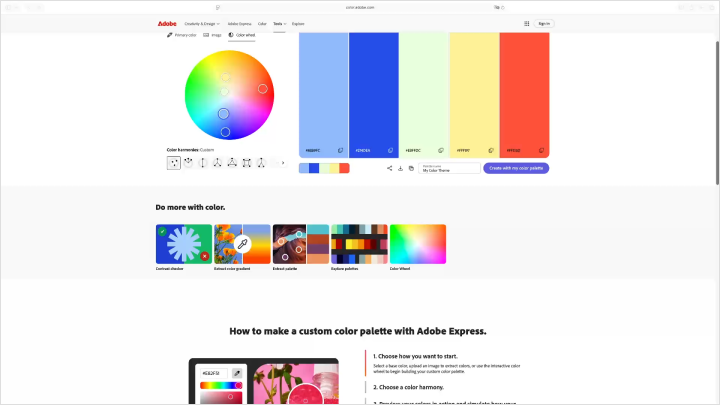Copy the light blue swatch hex code

tap(340, 150)
